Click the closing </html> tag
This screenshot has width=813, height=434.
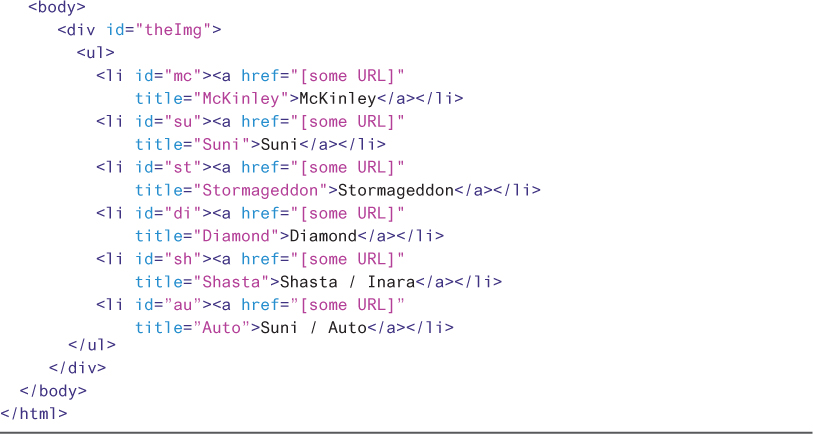tap(34, 413)
